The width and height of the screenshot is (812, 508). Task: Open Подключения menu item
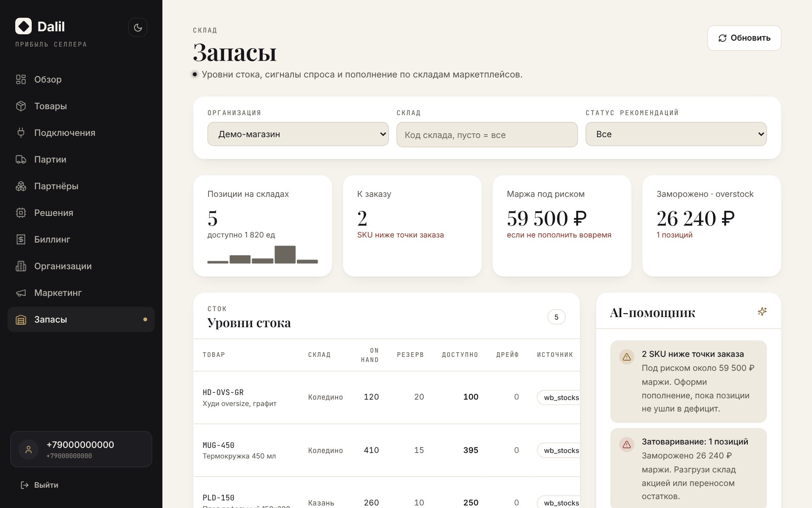(81, 133)
